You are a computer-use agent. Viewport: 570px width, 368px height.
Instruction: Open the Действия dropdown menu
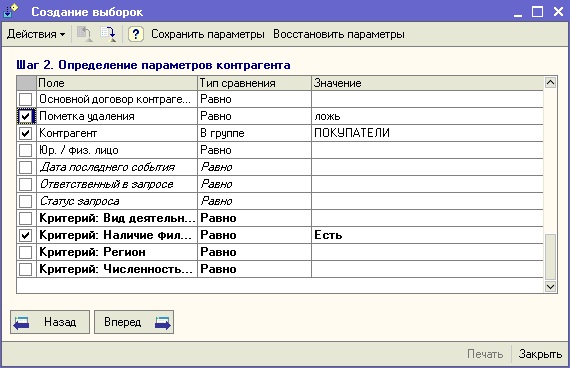(x=36, y=34)
